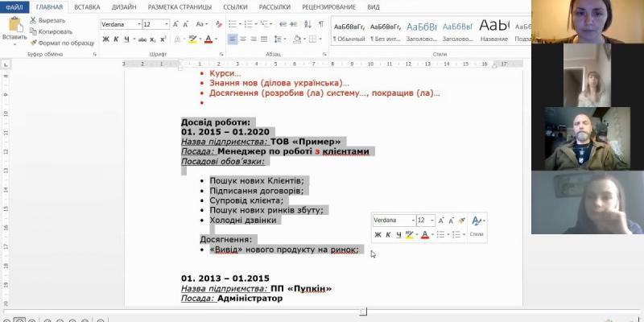This screenshot has width=644, height=322.
Task: Toggle italic К in floating mini toolbar
Action: [387, 235]
